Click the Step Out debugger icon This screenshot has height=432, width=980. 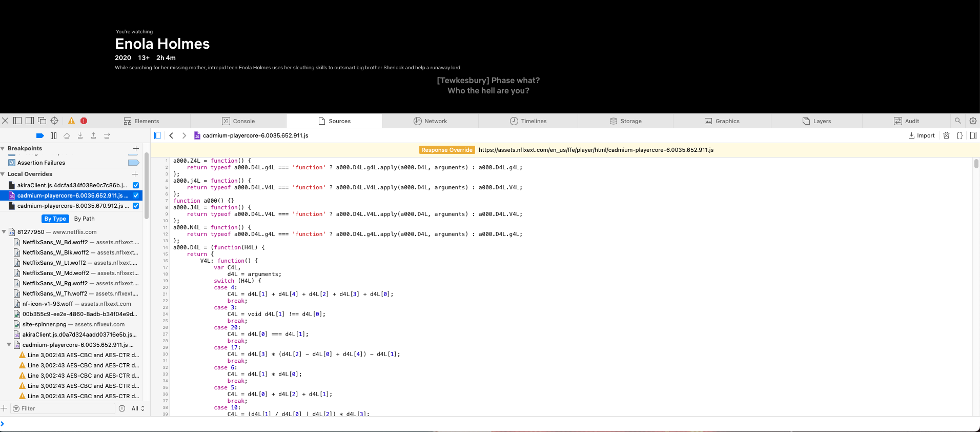coord(93,135)
